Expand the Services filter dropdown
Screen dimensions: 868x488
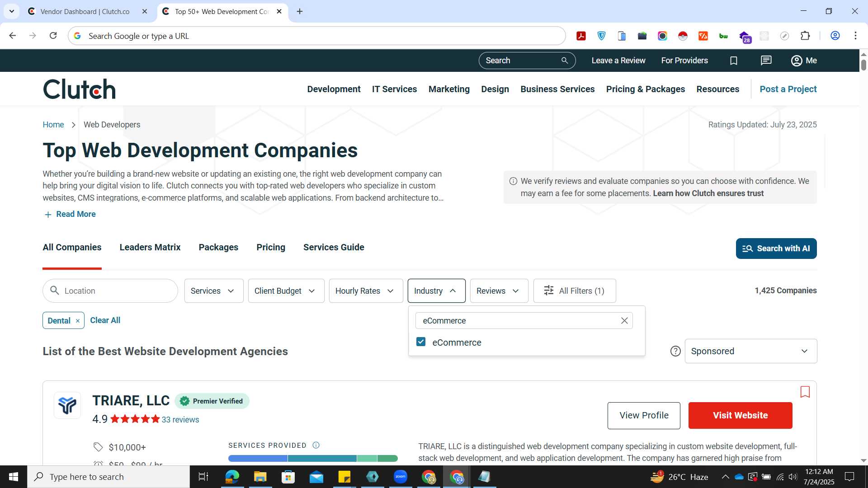tap(214, 291)
